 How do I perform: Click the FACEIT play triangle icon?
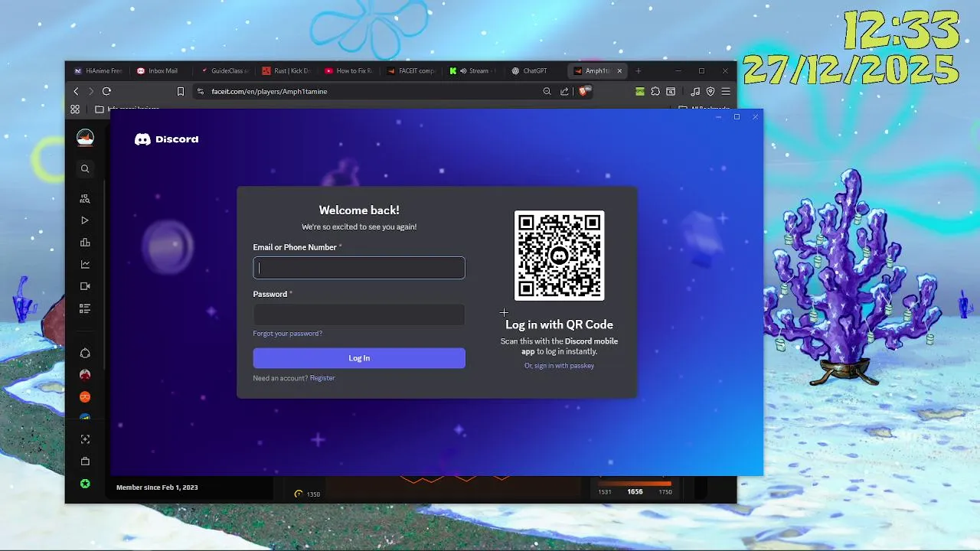85,220
